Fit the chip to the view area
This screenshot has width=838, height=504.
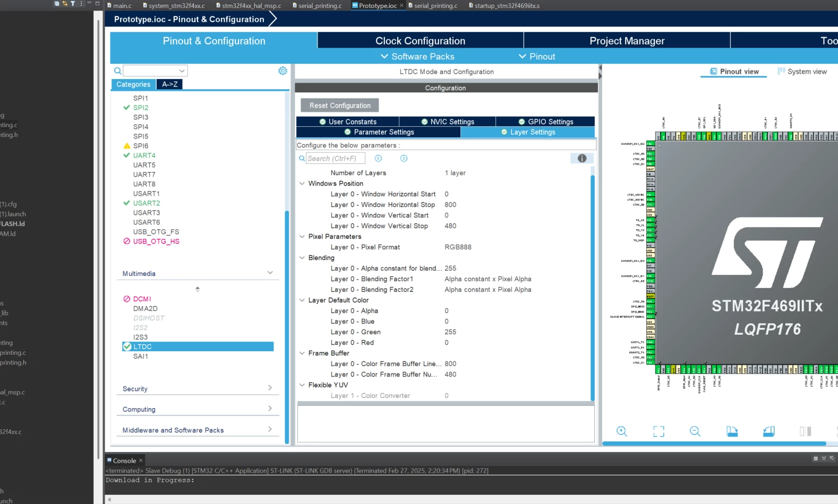click(x=659, y=431)
